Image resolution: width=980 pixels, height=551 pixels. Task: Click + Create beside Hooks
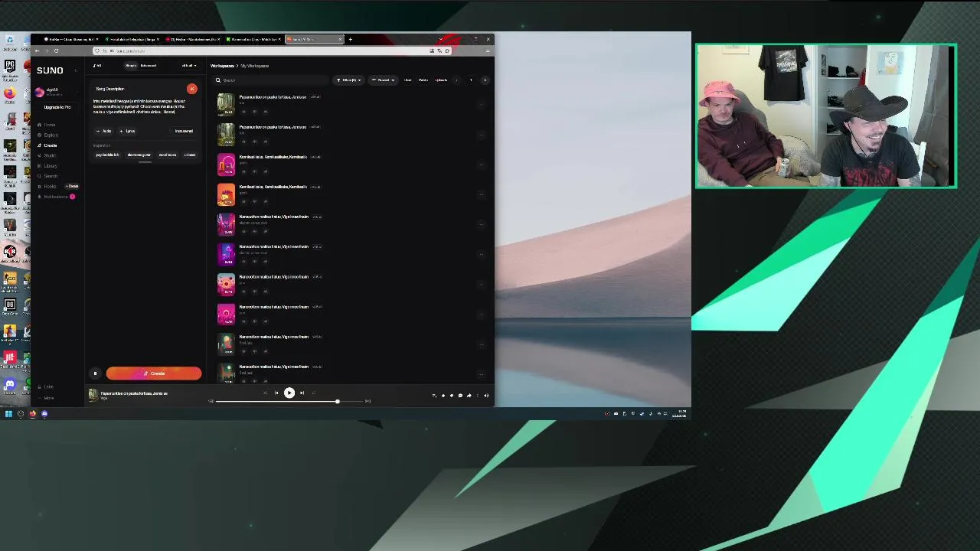click(x=72, y=186)
